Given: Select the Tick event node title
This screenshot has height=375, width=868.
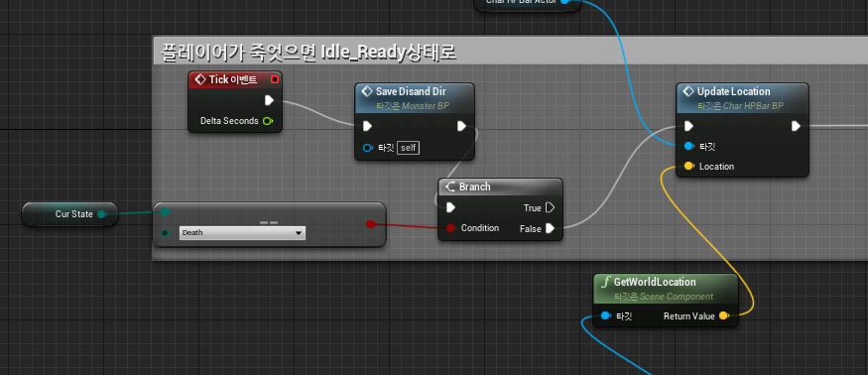Looking at the screenshot, I should 232,79.
